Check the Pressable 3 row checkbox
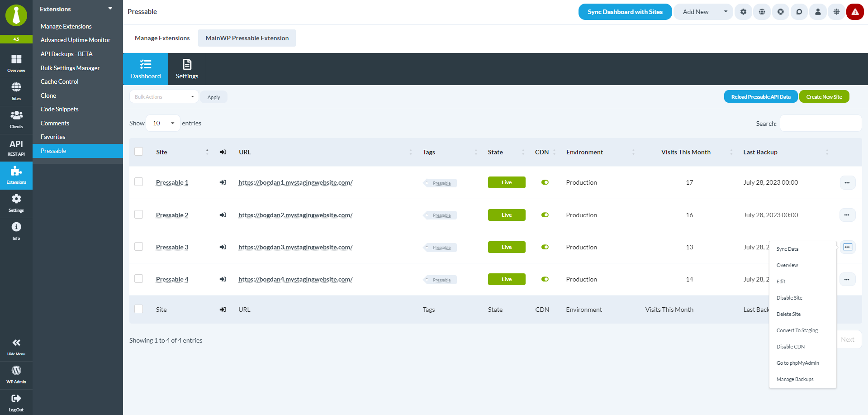The image size is (868, 415). click(x=139, y=247)
